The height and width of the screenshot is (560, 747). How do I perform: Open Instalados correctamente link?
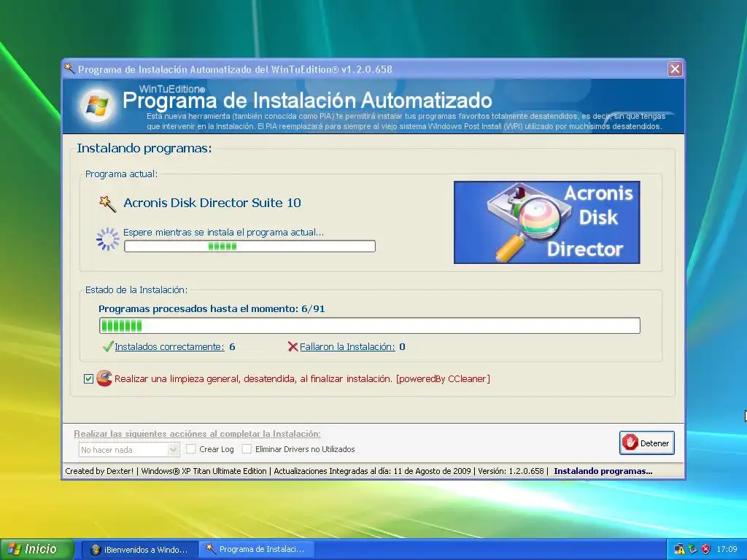tap(169, 346)
